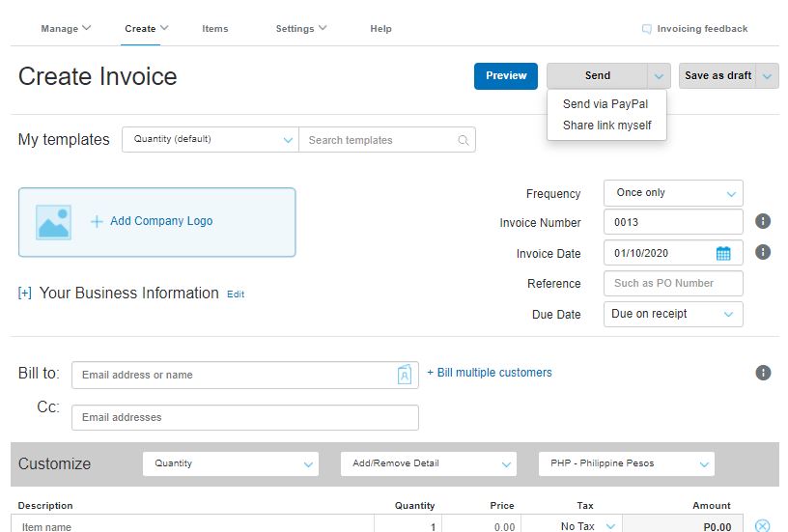
Task: Click the Preview button
Action: [x=506, y=76]
